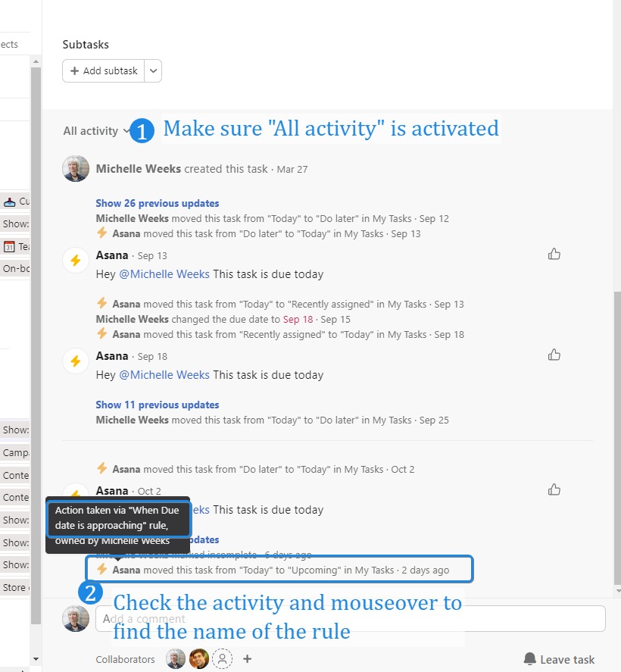
Task: Click lightning icon on Oct 2 move entry
Action: pos(102,468)
